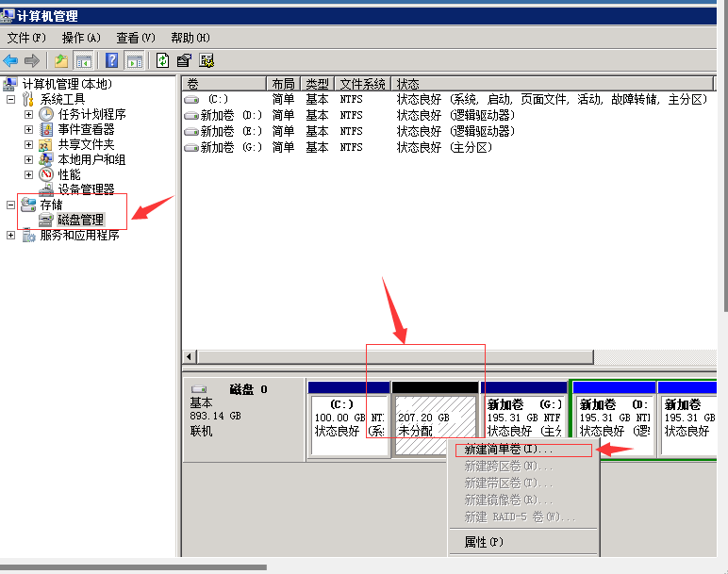This screenshot has width=728, height=574.
Task: Click the Refresh toolbar icon
Action: click(163, 60)
